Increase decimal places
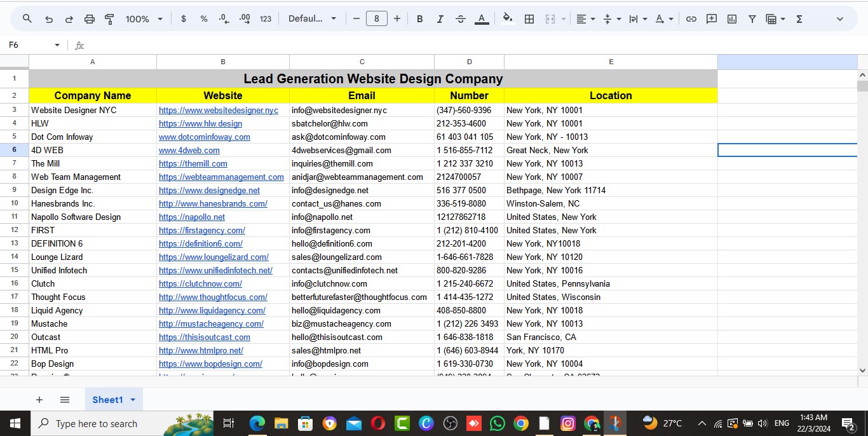This screenshot has width=868, height=436. pos(244,18)
